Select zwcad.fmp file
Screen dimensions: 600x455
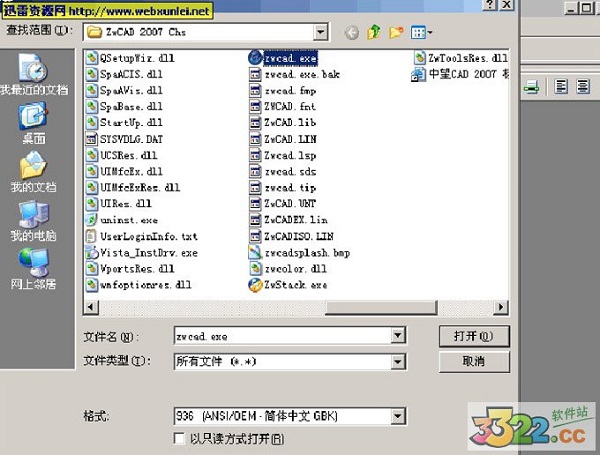coord(282,91)
